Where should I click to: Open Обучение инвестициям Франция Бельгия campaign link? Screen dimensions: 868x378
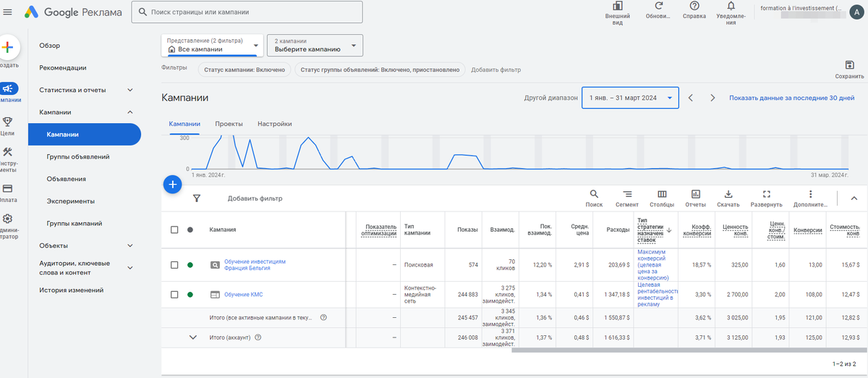pyautogui.click(x=255, y=264)
